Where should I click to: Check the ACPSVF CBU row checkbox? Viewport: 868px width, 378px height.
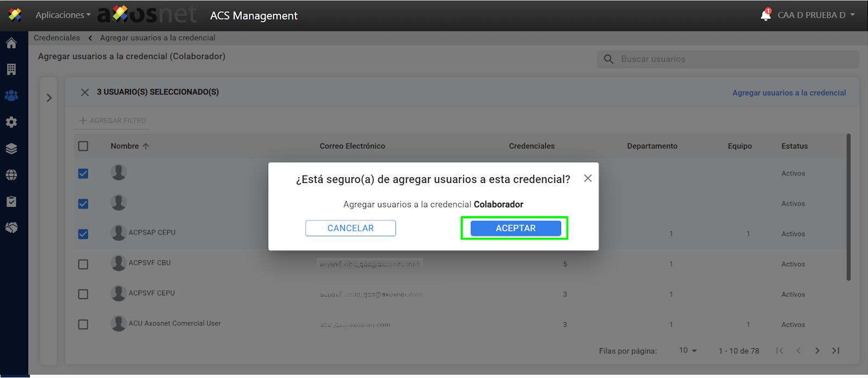[x=83, y=264]
